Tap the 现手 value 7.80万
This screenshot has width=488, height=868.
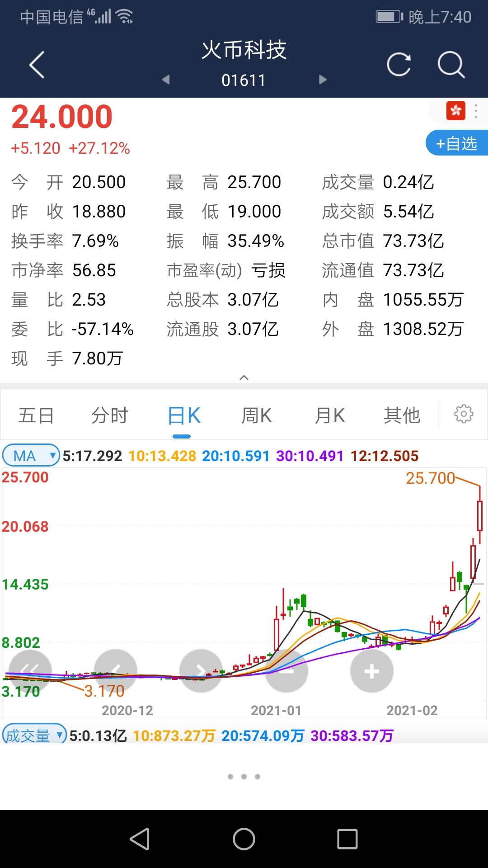[x=98, y=359]
